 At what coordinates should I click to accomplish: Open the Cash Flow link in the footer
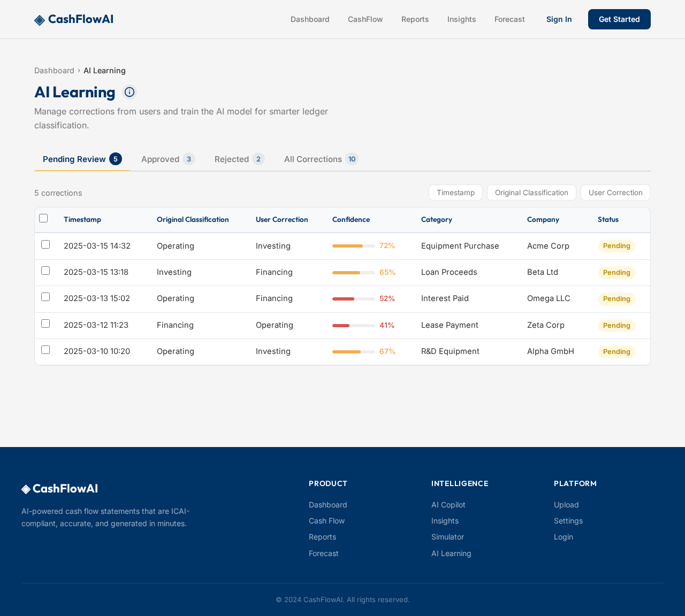[326, 521]
